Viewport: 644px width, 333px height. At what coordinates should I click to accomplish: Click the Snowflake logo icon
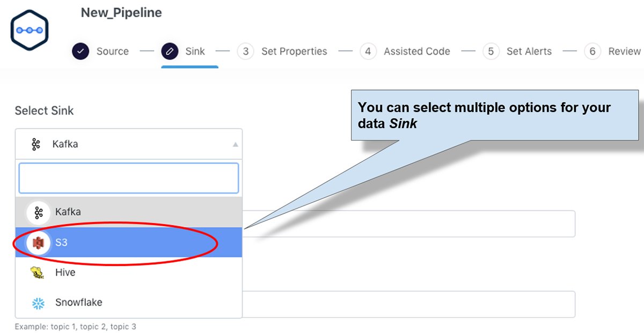[38, 303]
